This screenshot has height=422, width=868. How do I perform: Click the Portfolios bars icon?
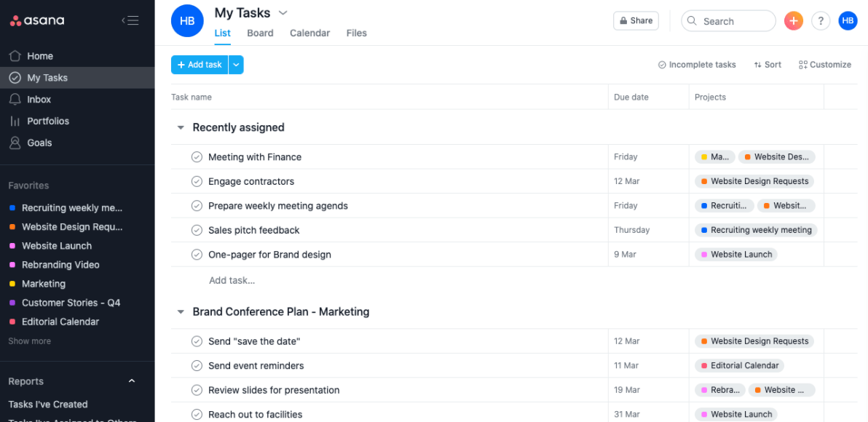tap(15, 121)
